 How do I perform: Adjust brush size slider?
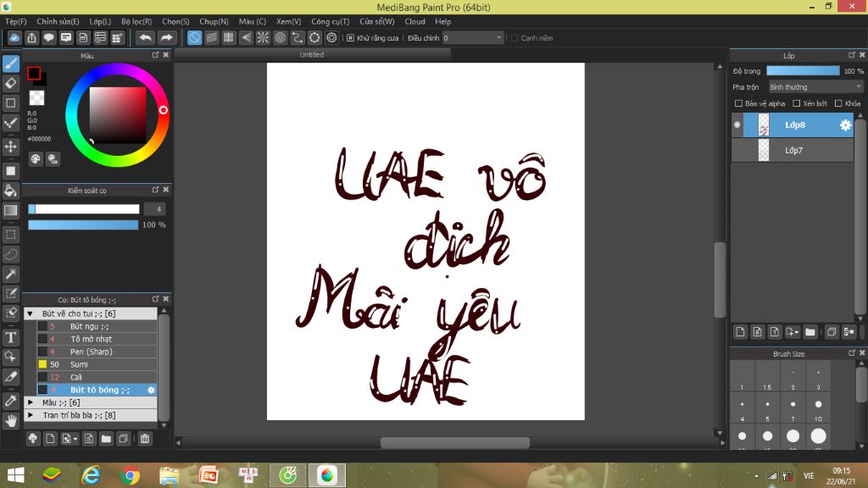pos(84,209)
